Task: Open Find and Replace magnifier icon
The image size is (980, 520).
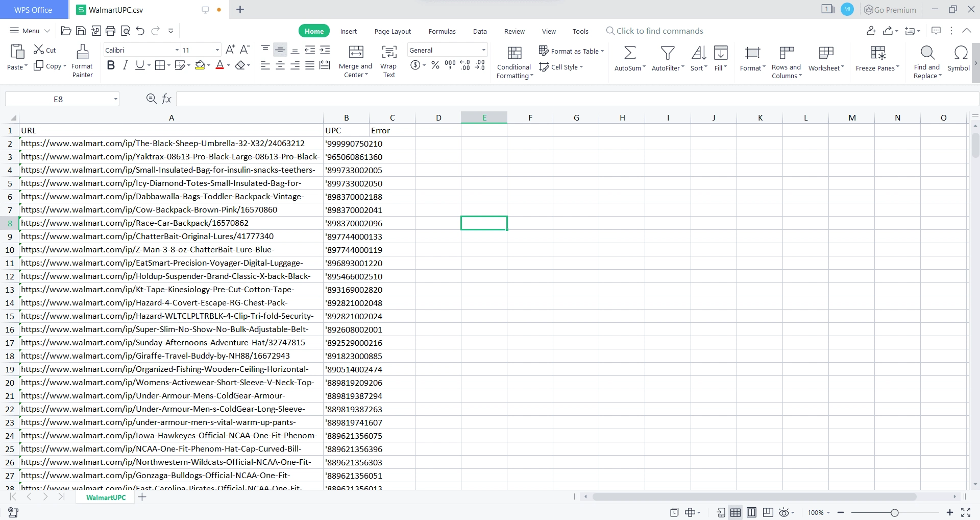Action: click(927, 52)
